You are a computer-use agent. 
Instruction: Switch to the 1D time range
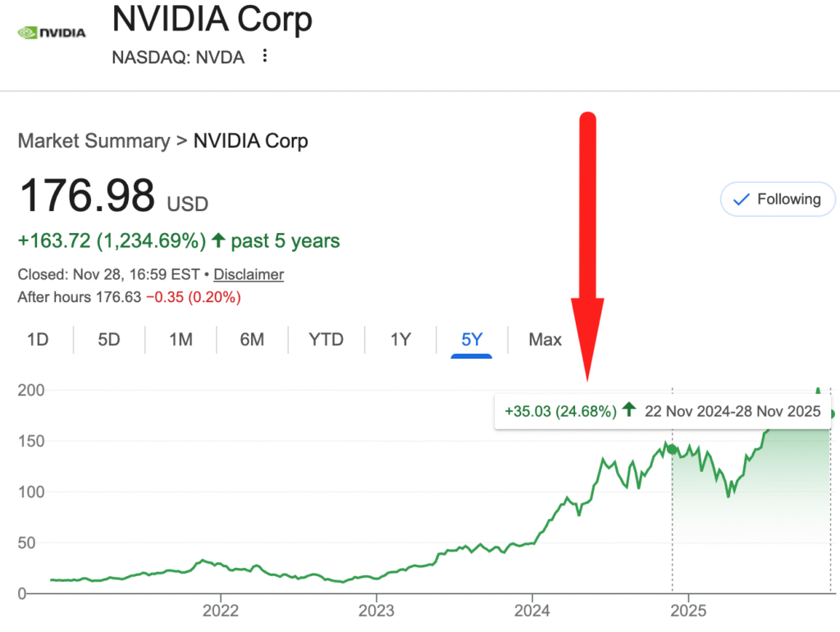(x=38, y=339)
